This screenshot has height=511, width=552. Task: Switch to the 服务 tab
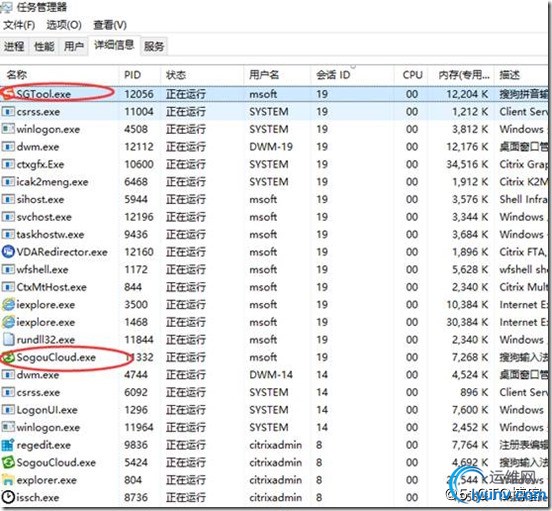tap(154, 46)
